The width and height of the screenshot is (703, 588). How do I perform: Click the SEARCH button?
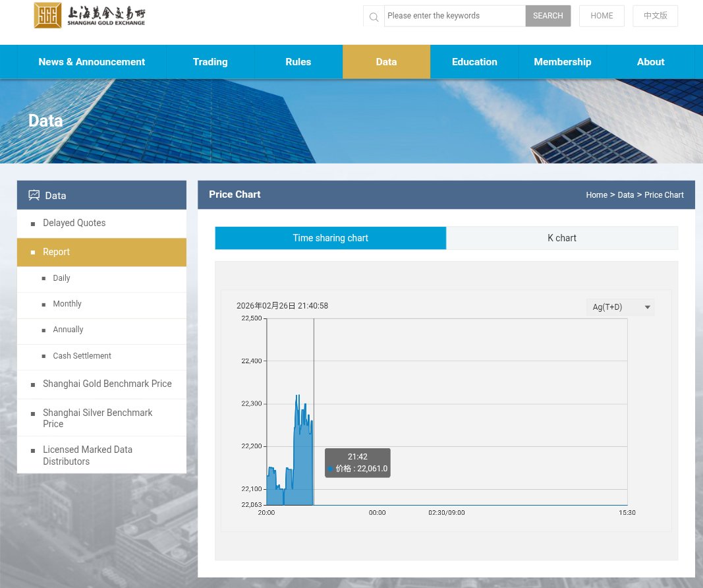click(548, 16)
